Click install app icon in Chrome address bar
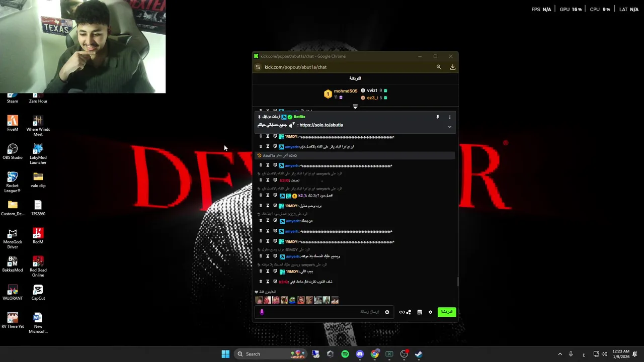 [453, 67]
